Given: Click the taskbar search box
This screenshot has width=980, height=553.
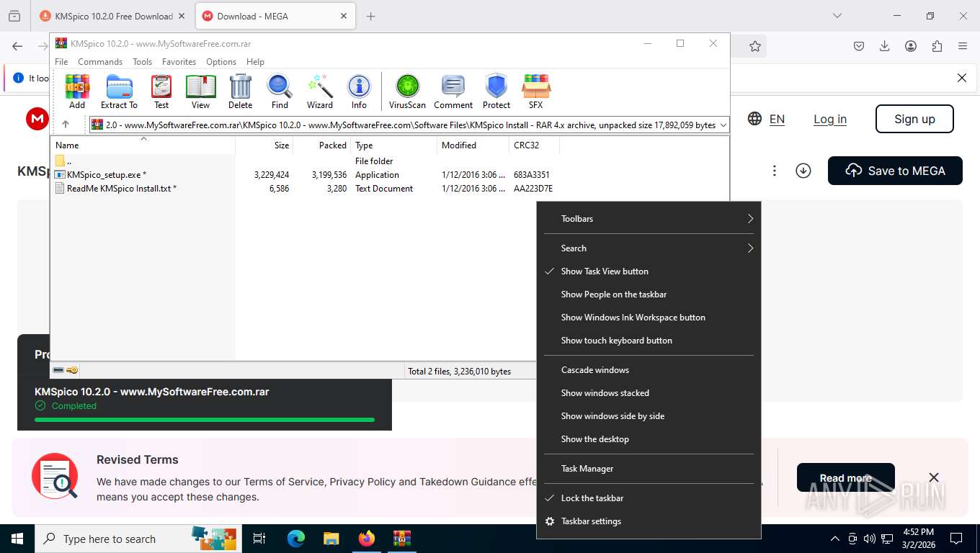Looking at the screenshot, I should [138, 539].
